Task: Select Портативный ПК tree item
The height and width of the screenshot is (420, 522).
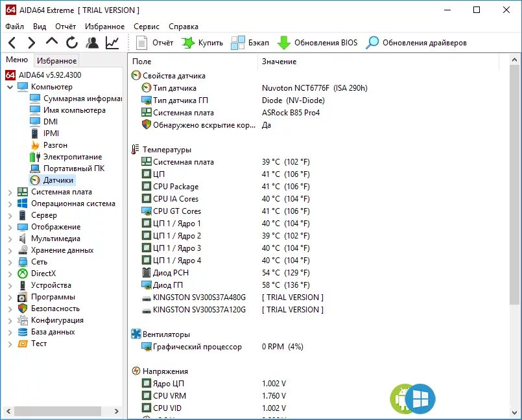Action: coord(67,169)
